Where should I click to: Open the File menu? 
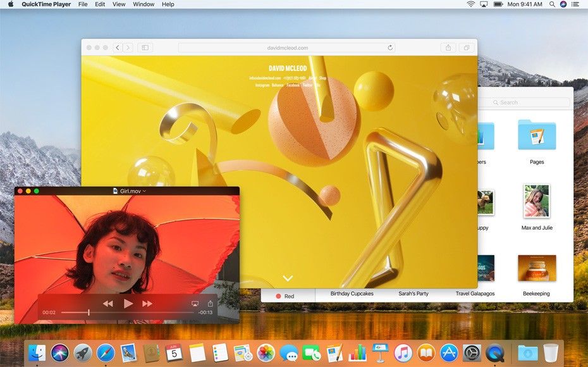(x=83, y=4)
